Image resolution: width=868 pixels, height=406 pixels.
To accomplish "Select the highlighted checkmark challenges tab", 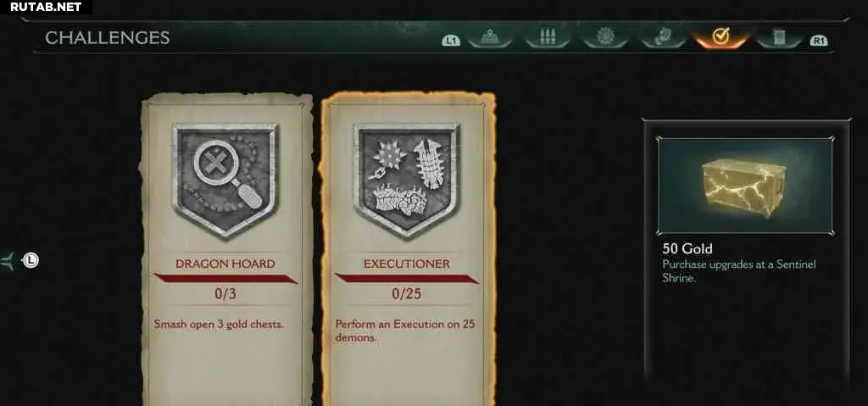I will coord(721,36).
